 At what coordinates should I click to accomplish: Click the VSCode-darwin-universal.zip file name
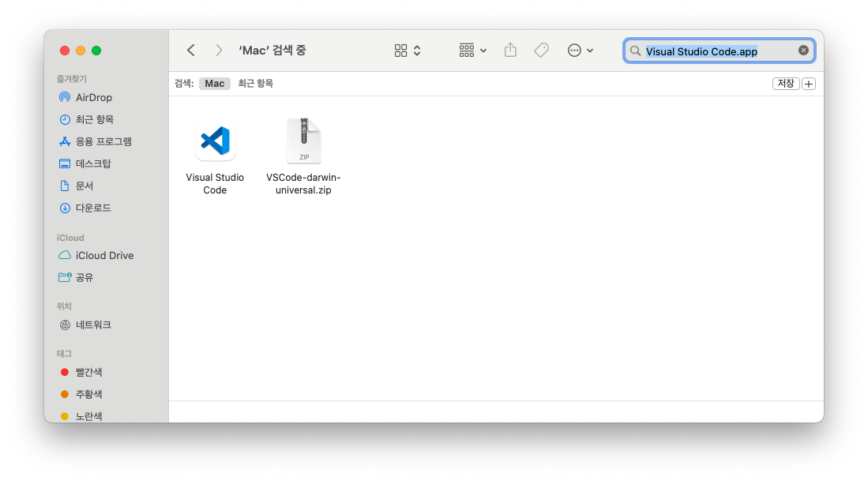click(x=303, y=184)
